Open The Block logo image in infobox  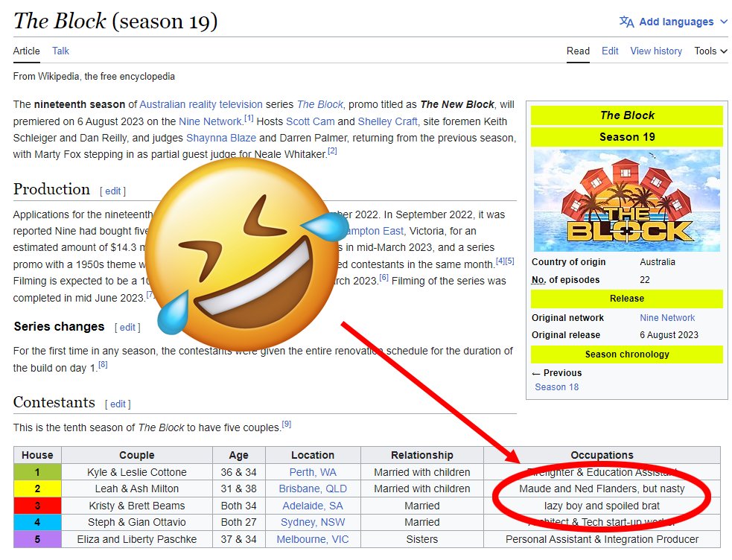click(x=626, y=200)
